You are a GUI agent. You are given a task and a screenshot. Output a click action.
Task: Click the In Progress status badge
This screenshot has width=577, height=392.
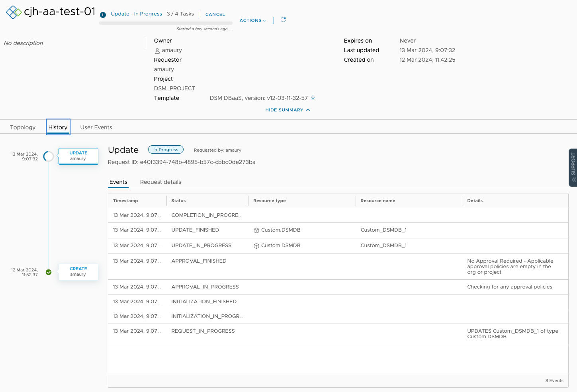[166, 150]
